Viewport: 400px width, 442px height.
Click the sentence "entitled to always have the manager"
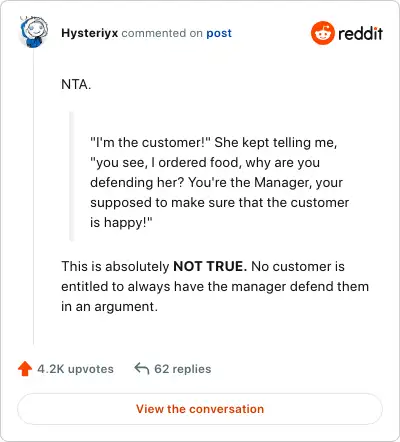[x=215, y=286]
